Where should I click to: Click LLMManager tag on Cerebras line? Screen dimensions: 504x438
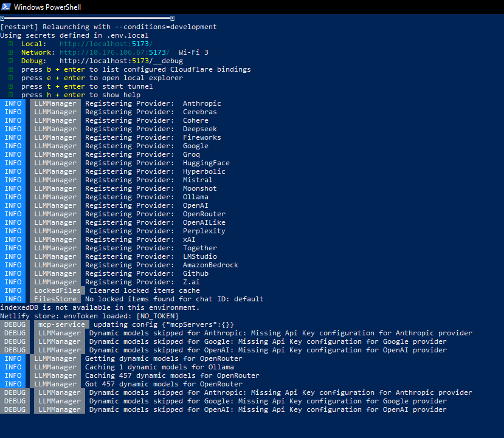click(55, 112)
